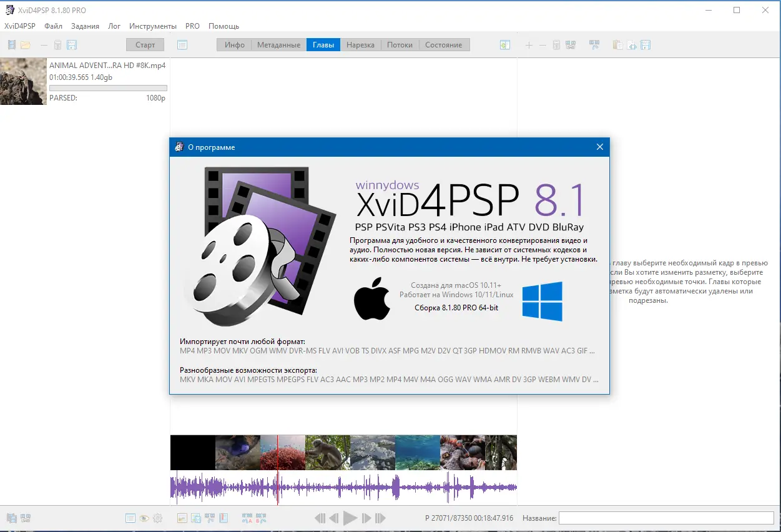Click the task progress bar under 1.40gb
Viewport: 781px width, 532px height.
pos(108,88)
